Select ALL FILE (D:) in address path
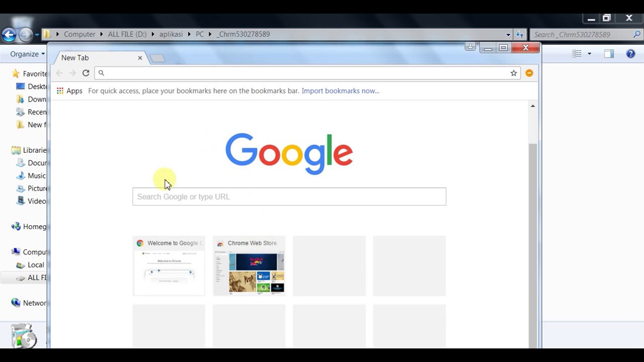This screenshot has width=644, height=362. tap(127, 34)
